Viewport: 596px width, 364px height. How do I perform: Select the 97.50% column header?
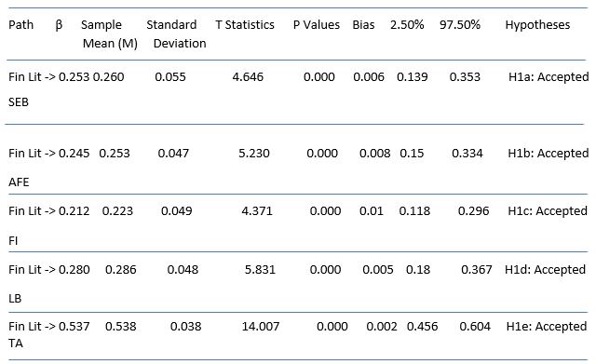pos(460,25)
